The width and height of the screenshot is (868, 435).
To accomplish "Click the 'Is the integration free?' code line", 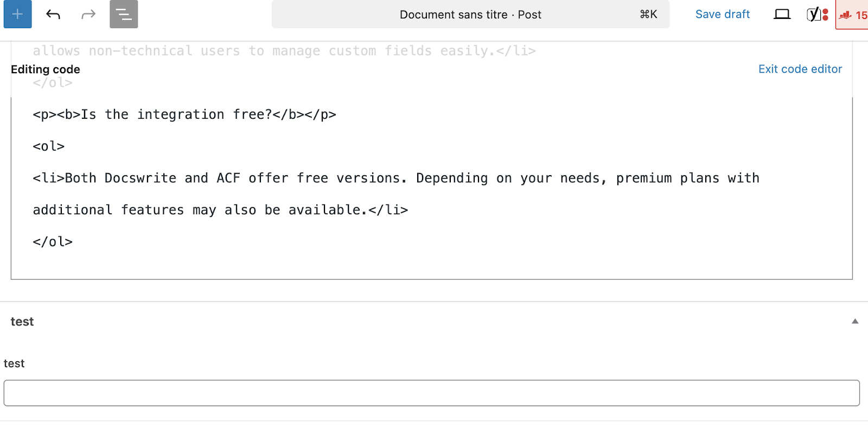I will (x=184, y=114).
